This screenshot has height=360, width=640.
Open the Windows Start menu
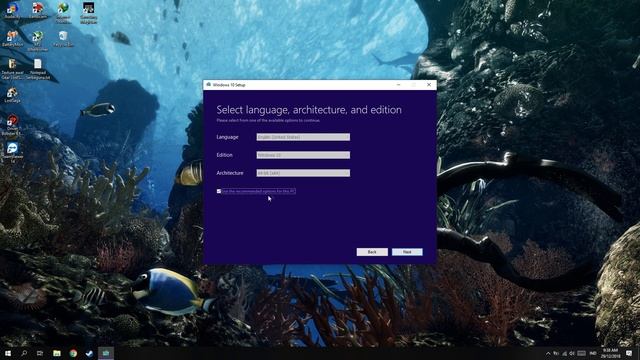point(7,353)
